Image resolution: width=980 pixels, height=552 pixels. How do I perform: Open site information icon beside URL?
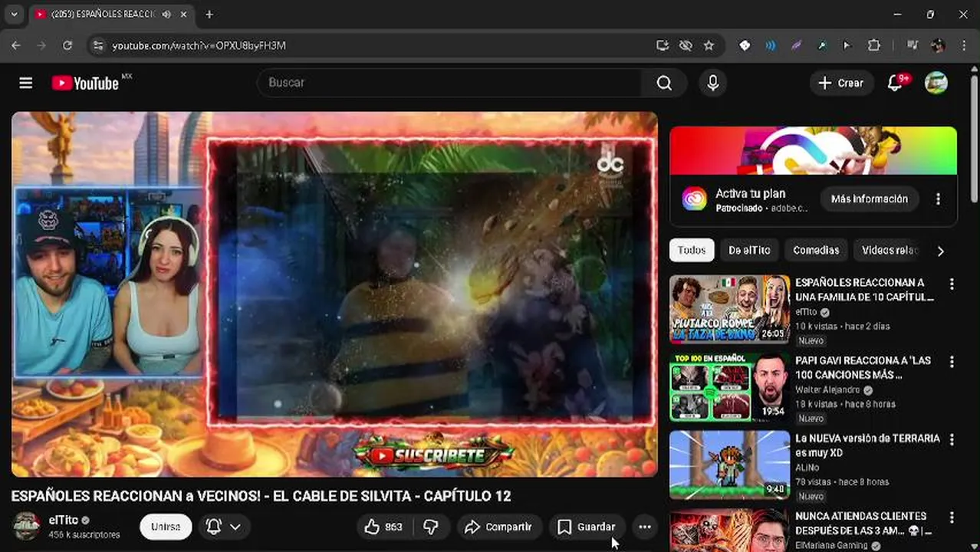[x=97, y=45]
